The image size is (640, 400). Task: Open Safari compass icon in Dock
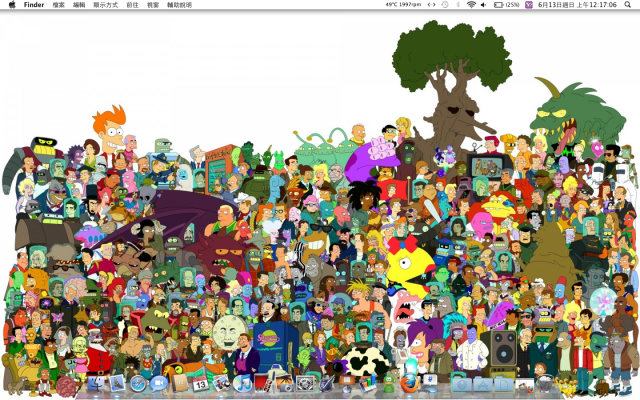pos(138,384)
